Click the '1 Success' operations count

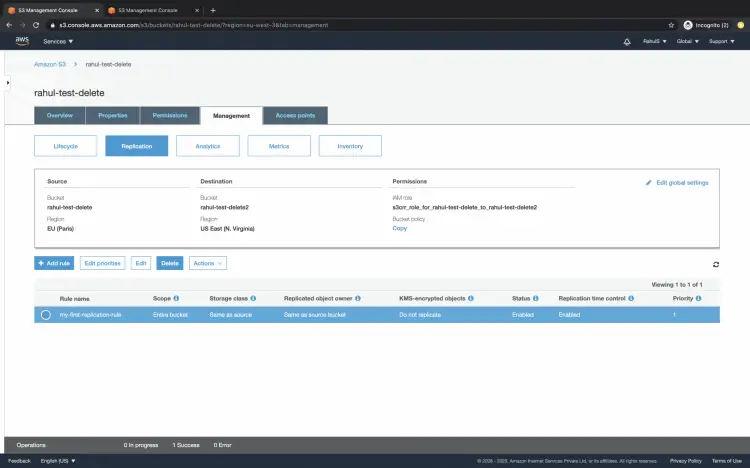[186, 445]
